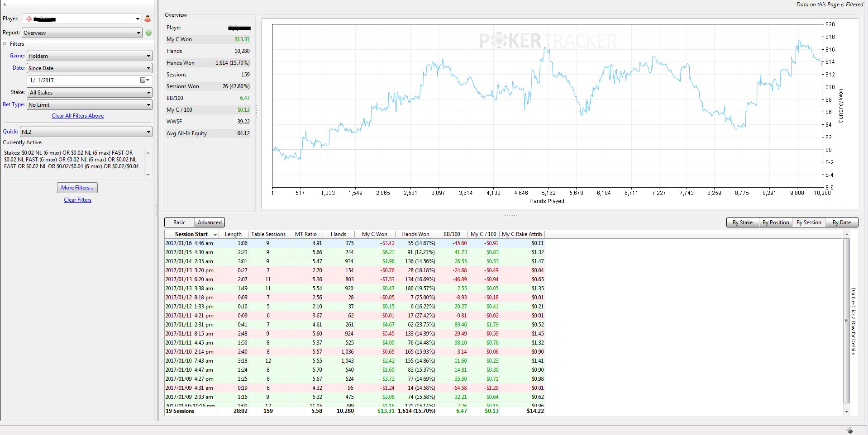This screenshot has width=868, height=435.
Task: Sort by Table Sessions column header
Action: [268, 234]
